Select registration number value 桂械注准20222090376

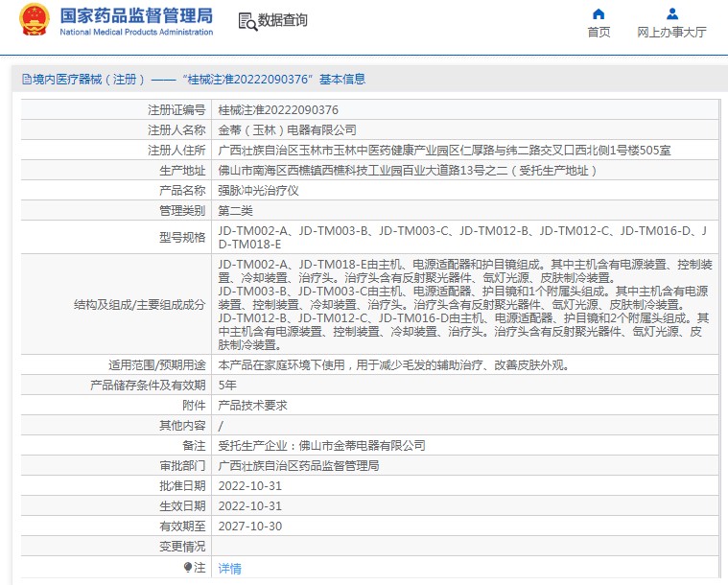click(x=278, y=110)
